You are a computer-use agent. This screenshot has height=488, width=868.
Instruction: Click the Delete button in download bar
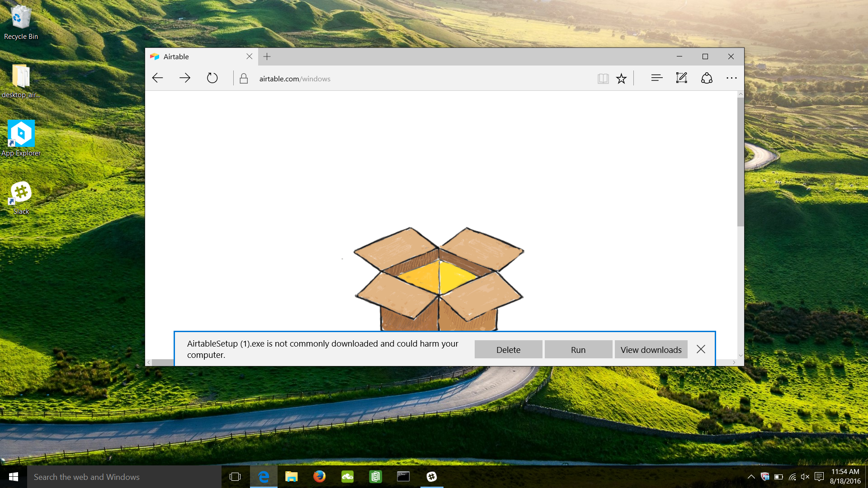pos(508,350)
